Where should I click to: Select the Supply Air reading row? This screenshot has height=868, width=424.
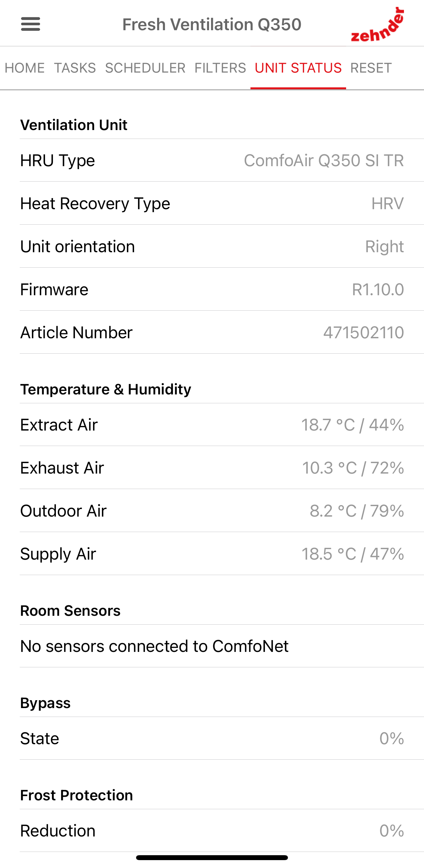pos(212,554)
